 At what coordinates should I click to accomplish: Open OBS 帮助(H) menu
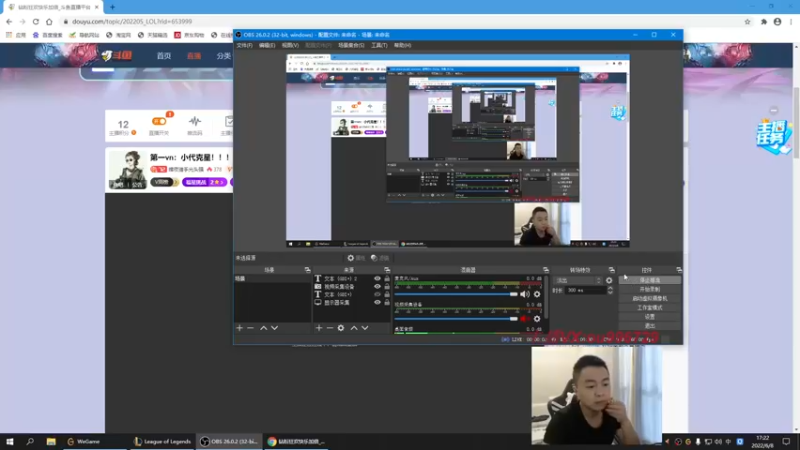pos(403,45)
